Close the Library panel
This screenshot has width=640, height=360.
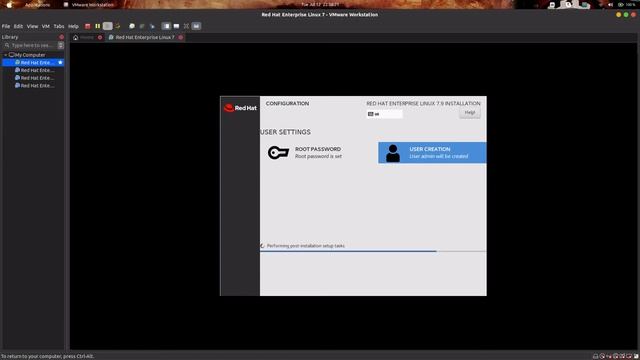click(x=62, y=37)
